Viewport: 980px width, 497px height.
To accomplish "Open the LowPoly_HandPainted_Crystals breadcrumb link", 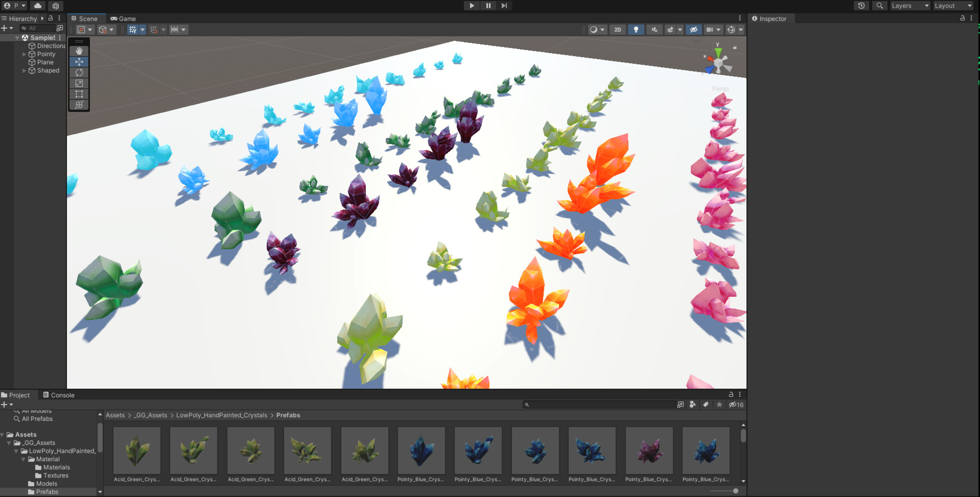I will pos(221,415).
